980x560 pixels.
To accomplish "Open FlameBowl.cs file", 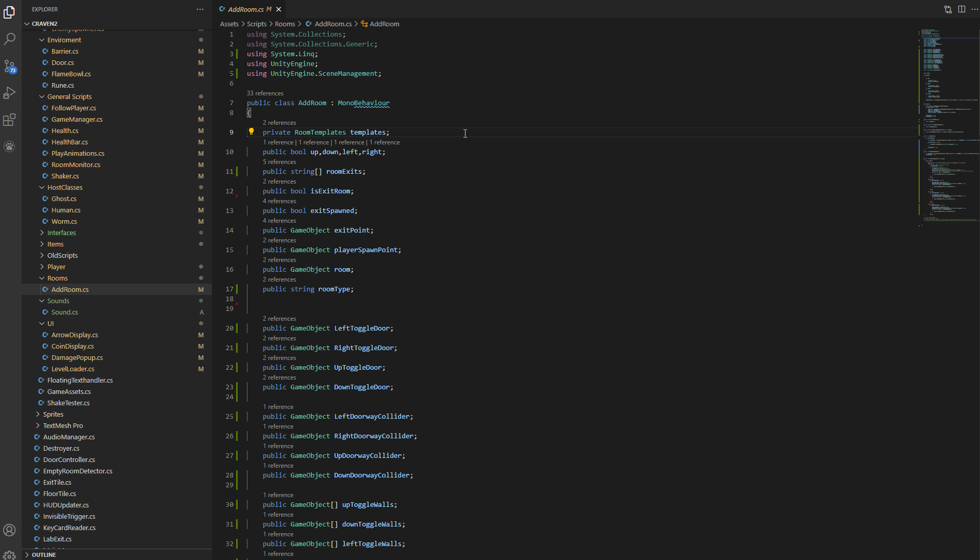I will (117, 74).
